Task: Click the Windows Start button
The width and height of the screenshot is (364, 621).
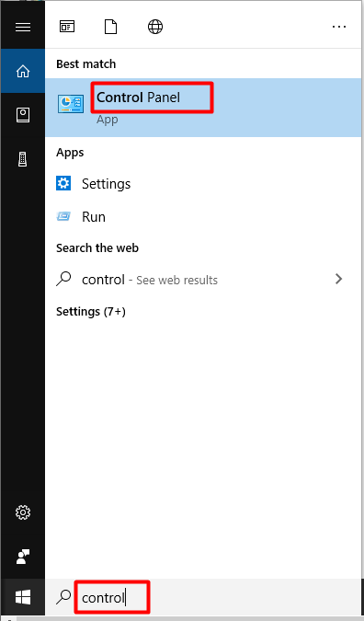Action: pyautogui.click(x=23, y=597)
